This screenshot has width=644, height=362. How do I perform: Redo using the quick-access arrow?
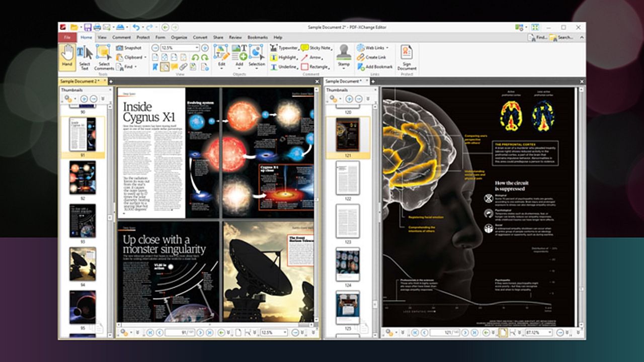point(149,27)
